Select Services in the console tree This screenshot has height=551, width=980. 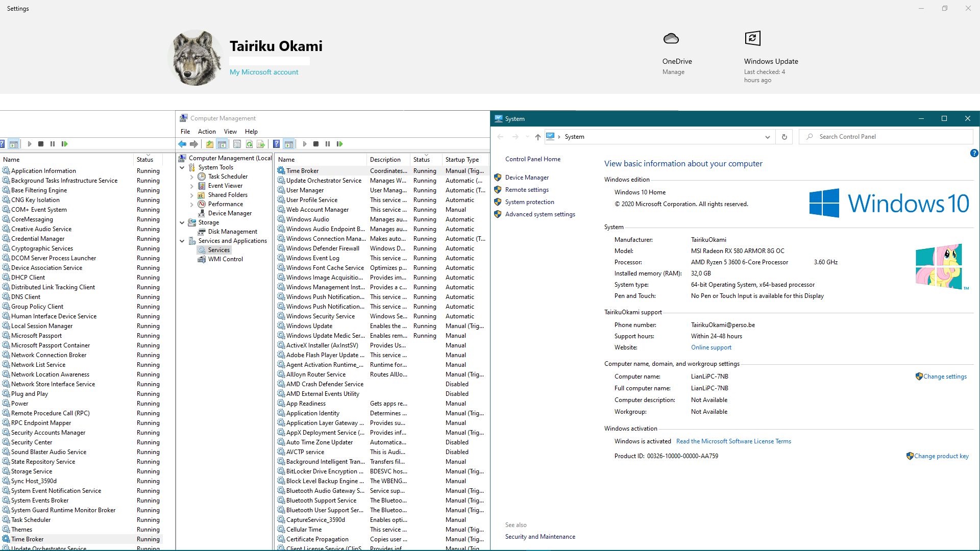(218, 250)
